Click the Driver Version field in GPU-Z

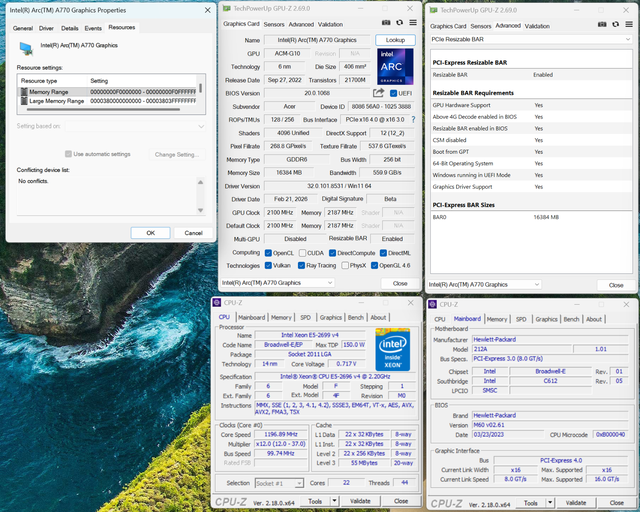click(x=339, y=186)
